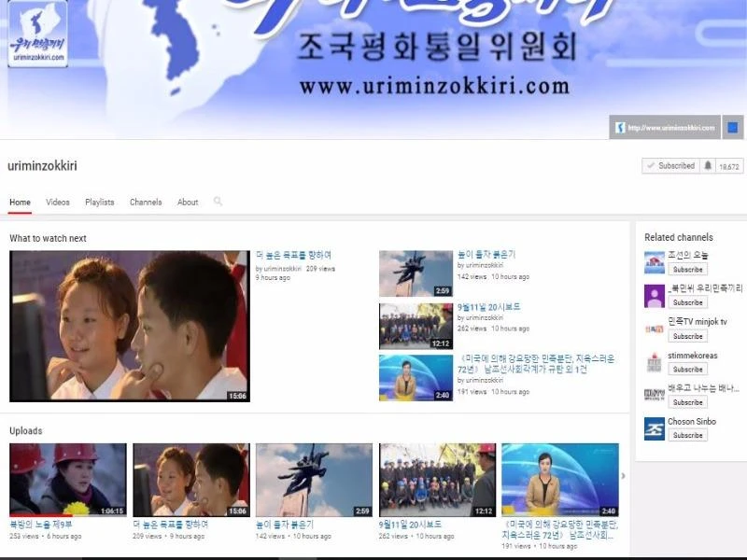Image resolution: width=747 pixels, height=560 pixels.
Task: Play the large featured 15:06 video thumbnail
Action: (130, 326)
